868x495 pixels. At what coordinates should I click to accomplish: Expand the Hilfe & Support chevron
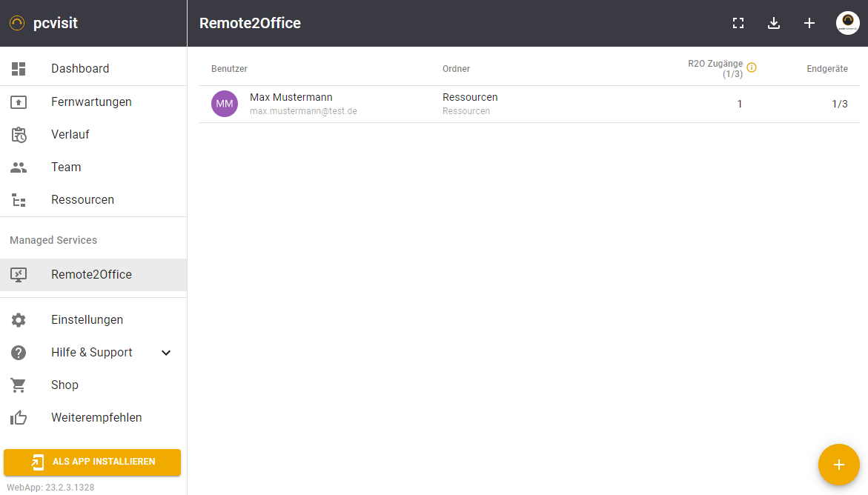point(166,353)
